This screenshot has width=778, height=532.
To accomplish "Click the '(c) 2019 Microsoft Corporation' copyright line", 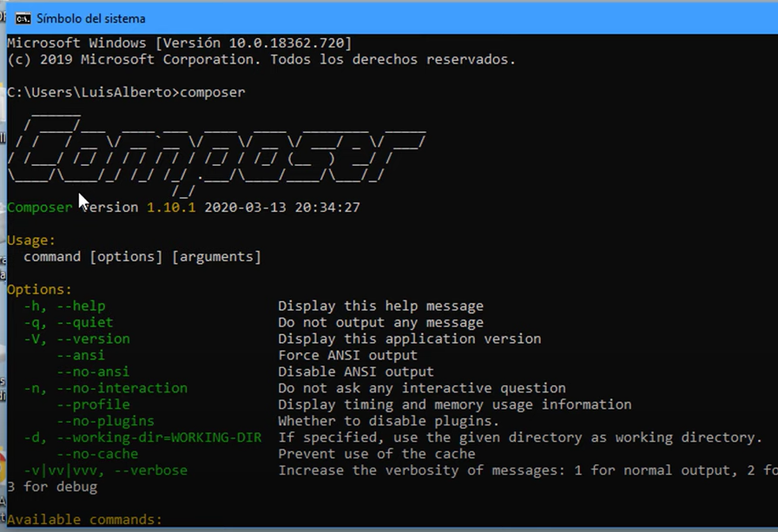I will point(261,60).
